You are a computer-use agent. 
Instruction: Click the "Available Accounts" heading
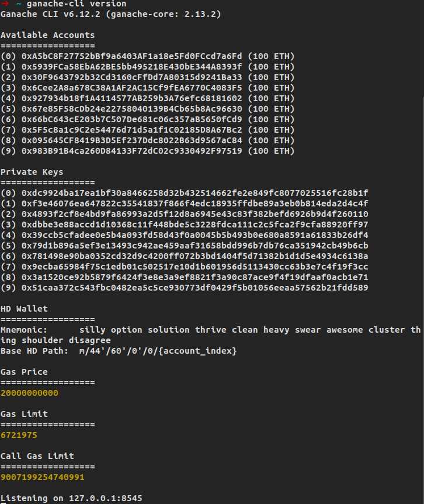coord(47,35)
